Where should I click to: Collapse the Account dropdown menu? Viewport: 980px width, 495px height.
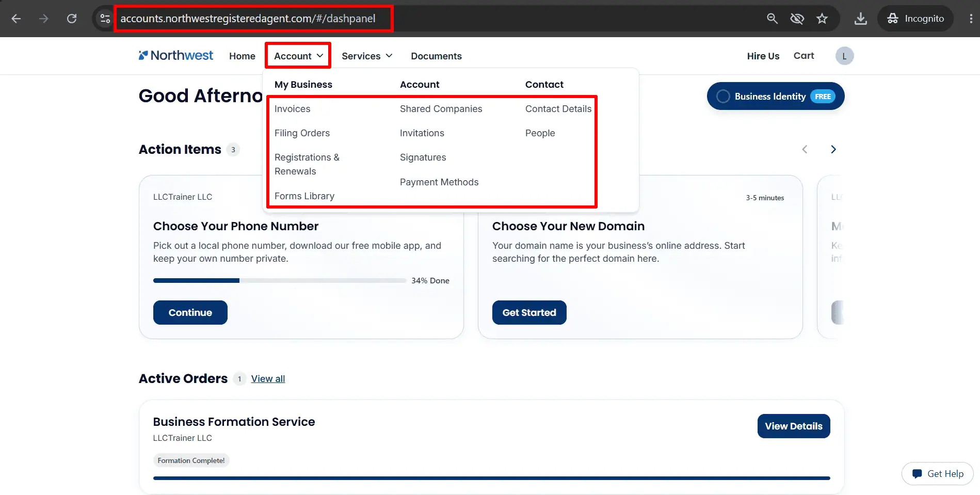point(298,56)
